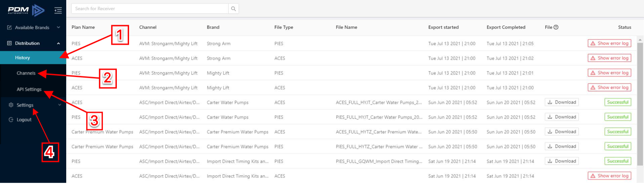The width and height of the screenshot is (644, 186).
Task: Click the File Type column header
Action: 284,27
